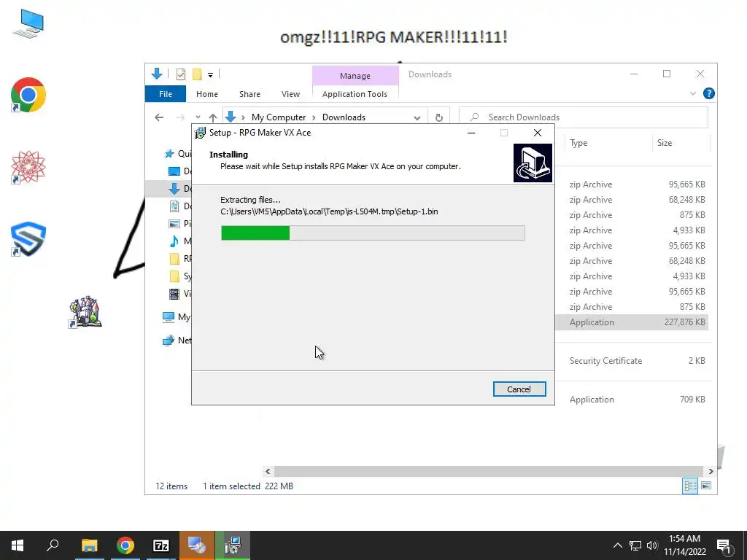Click Explorer quick access properties checkmark icon
The height and width of the screenshot is (560, 747).
[x=181, y=74]
